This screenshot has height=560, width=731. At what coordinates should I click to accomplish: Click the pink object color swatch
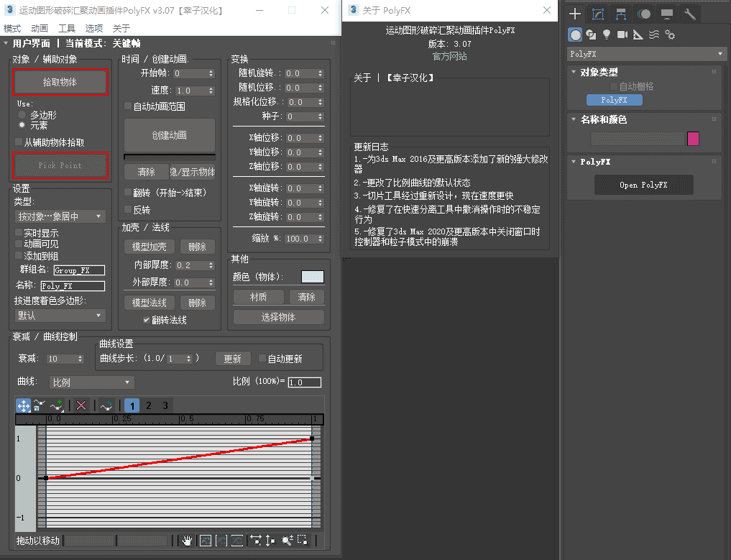693,139
